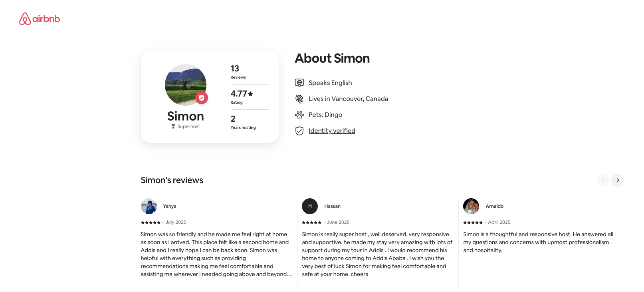Show next reviews with right chevron

[x=618, y=180]
